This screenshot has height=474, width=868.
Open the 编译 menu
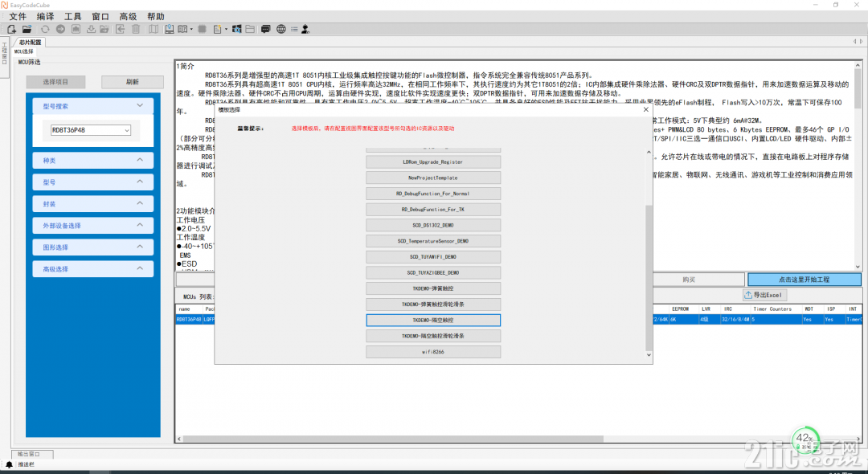point(45,17)
